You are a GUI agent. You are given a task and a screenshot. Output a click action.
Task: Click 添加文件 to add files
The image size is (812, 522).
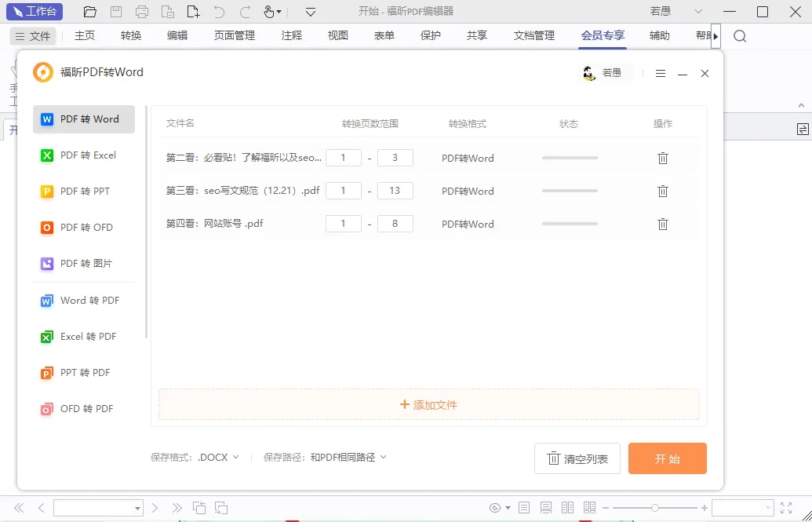click(x=429, y=405)
